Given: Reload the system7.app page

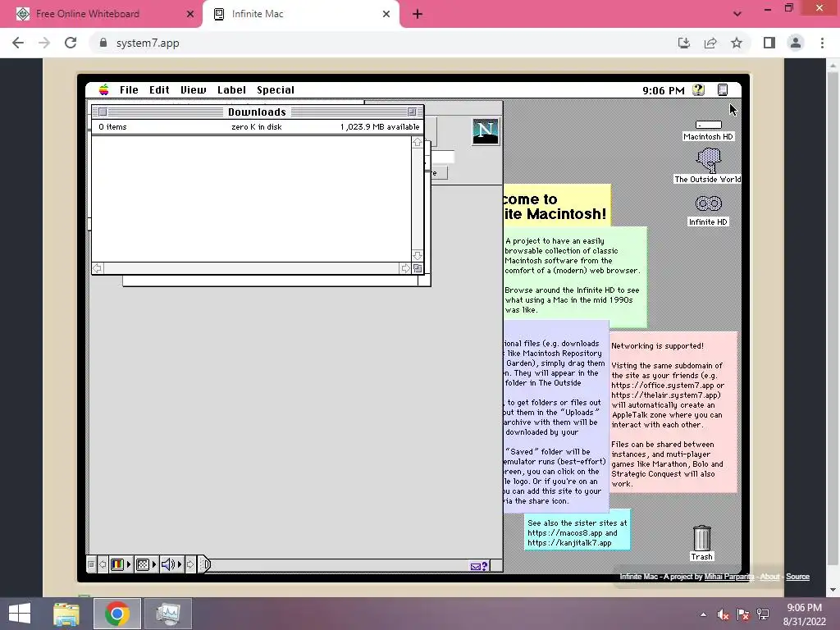Looking at the screenshot, I should coord(71,43).
